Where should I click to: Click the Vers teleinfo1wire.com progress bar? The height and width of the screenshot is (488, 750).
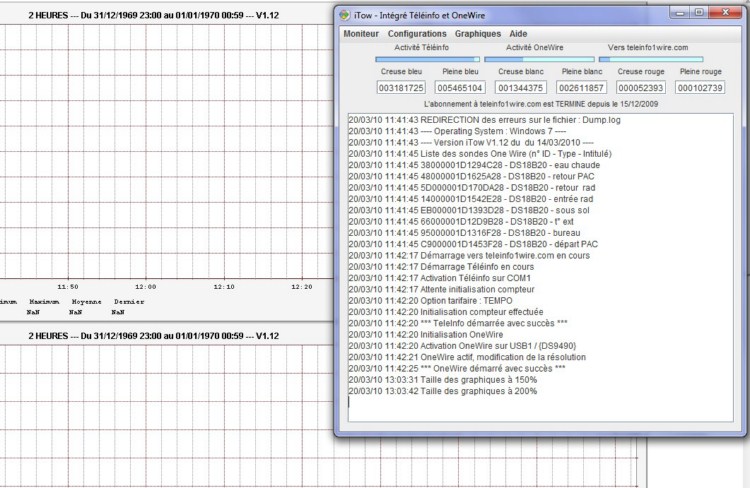point(650,59)
